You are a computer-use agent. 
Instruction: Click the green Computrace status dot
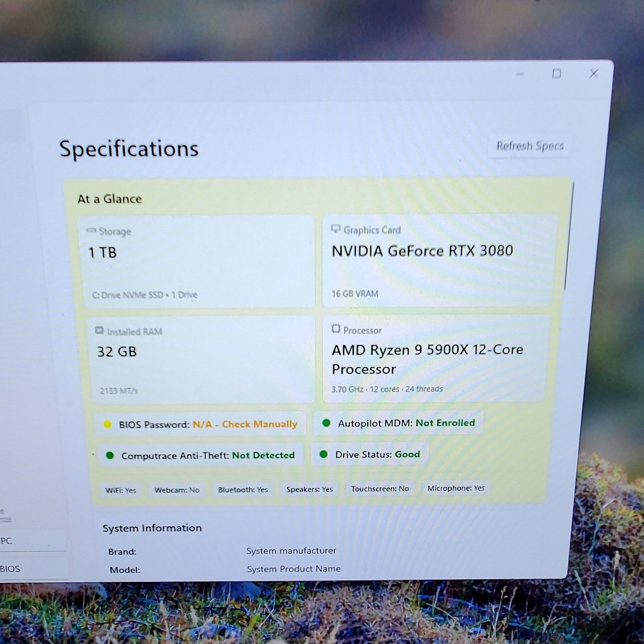tap(110, 455)
